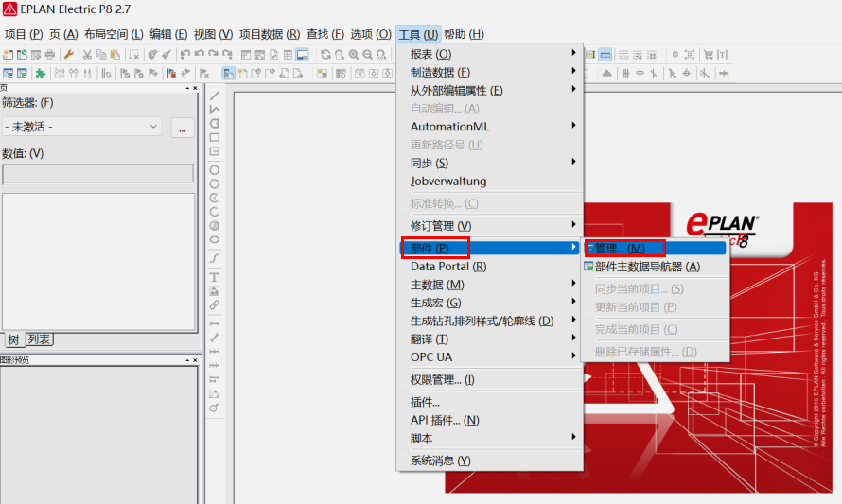Click the green puzzle piece icon
The height and width of the screenshot is (504, 842).
pos(40,73)
